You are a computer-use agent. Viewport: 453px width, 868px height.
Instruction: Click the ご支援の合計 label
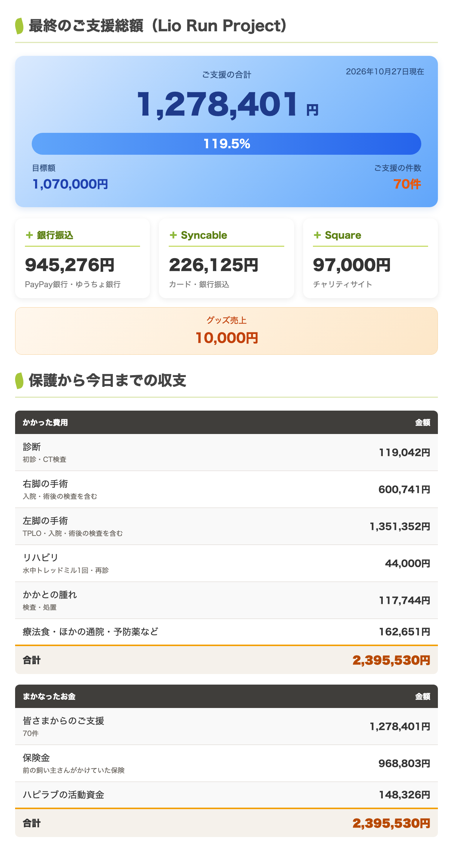click(226, 75)
